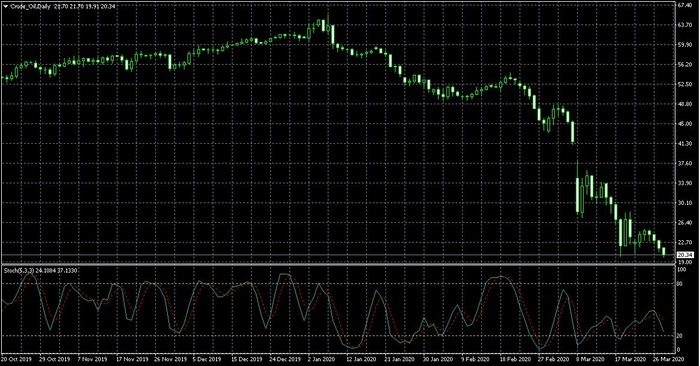The height and width of the screenshot is (366, 700).
Task: Click the 20.34 current price tag
Action: point(685,255)
